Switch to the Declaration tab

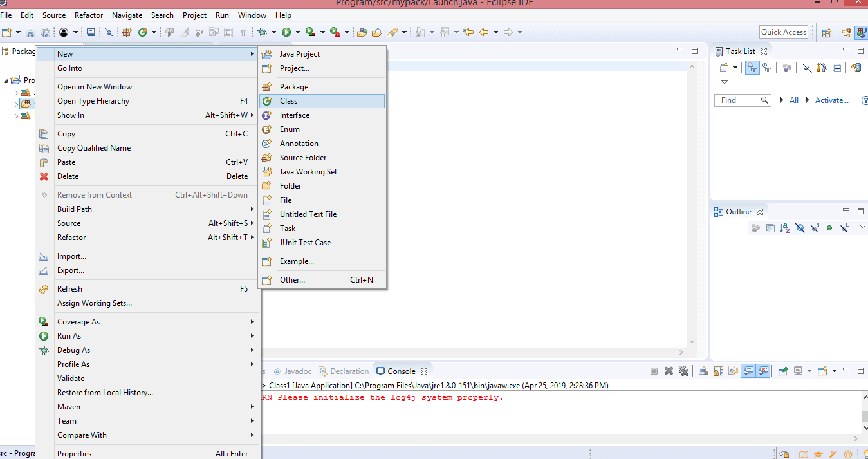tap(349, 371)
